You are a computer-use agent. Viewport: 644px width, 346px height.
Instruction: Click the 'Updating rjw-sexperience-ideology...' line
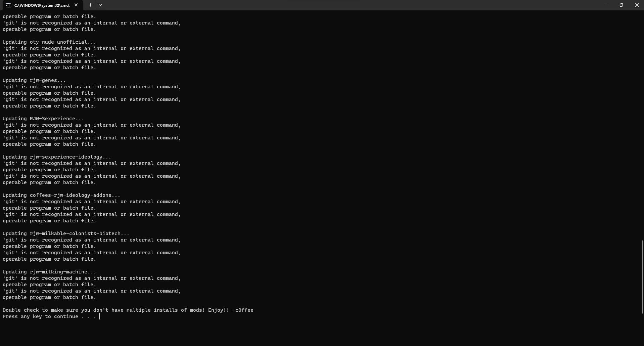[57, 157]
